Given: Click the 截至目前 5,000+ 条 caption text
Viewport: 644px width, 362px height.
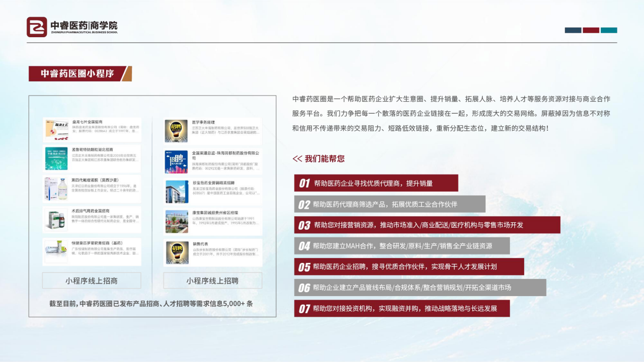Looking at the screenshot, I should click(151, 304).
